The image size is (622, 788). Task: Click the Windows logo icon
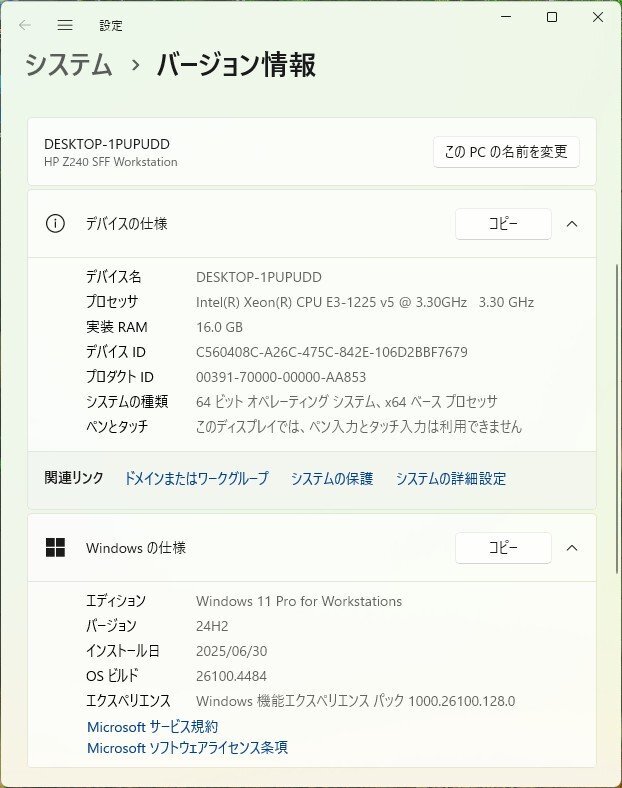(x=55, y=547)
